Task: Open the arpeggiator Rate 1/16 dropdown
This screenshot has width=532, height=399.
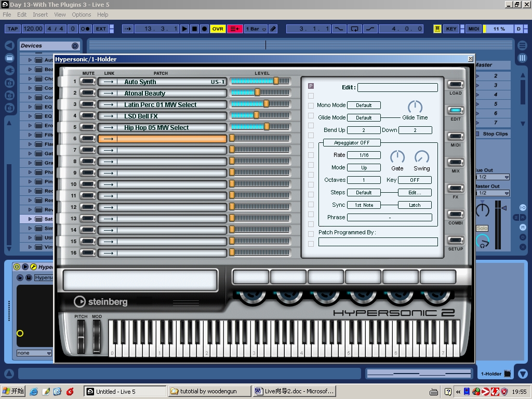Action: (x=364, y=155)
